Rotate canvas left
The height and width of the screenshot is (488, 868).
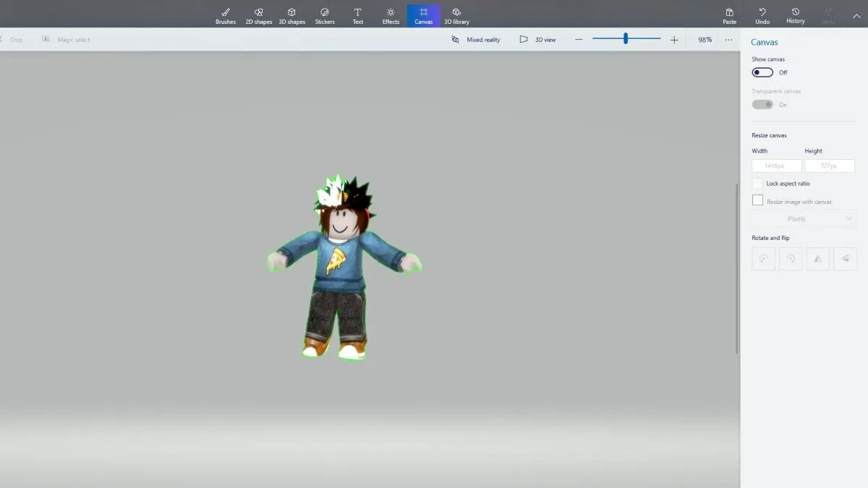[764, 259]
